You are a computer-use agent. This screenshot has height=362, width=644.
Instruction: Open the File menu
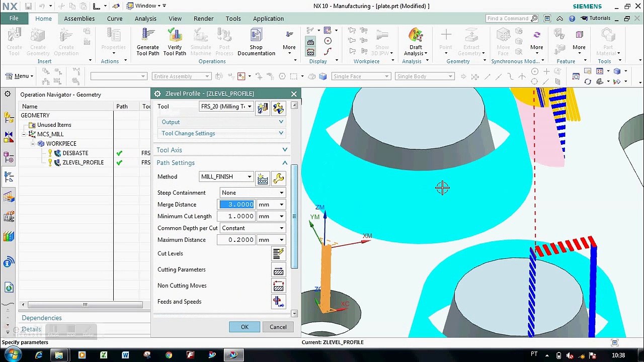(x=14, y=19)
